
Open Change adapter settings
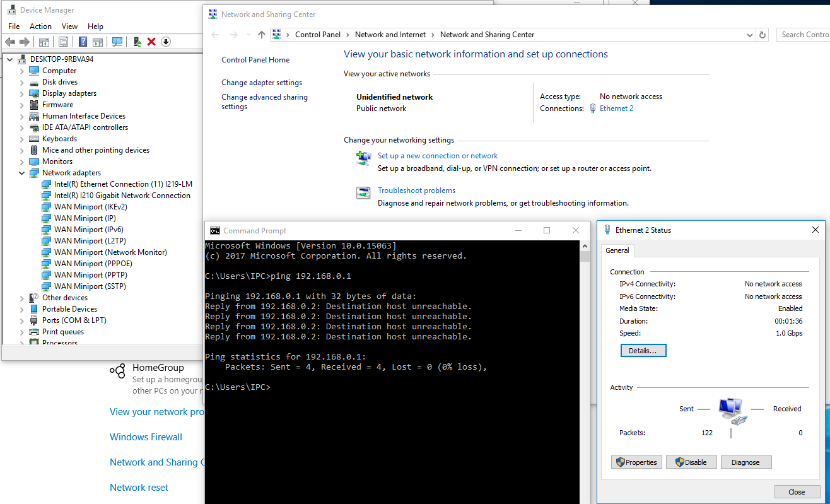tap(261, 82)
